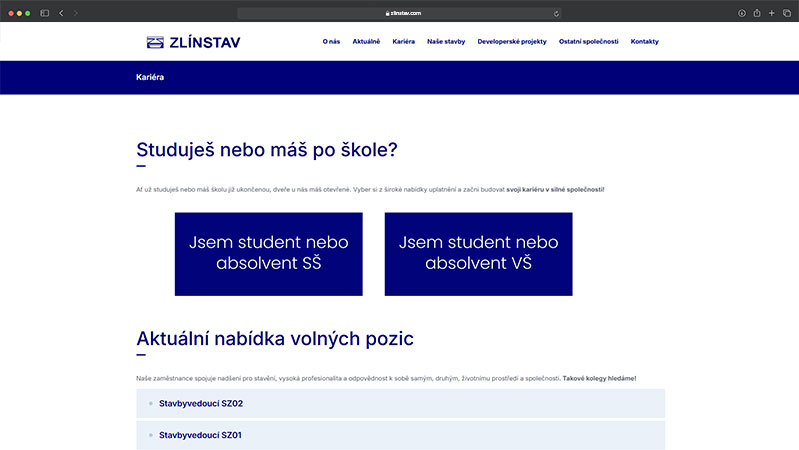This screenshot has height=450, width=799.
Task: Open the Naše stavby menu
Action: (x=446, y=42)
